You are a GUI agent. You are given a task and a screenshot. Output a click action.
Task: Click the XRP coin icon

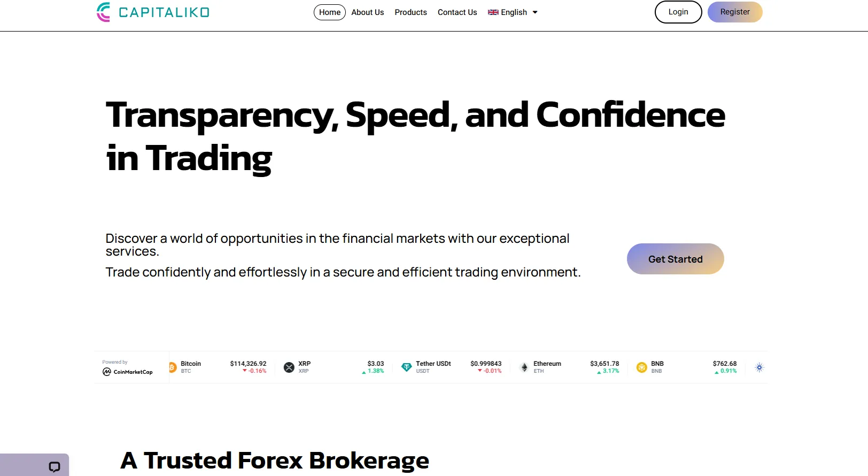click(289, 367)
